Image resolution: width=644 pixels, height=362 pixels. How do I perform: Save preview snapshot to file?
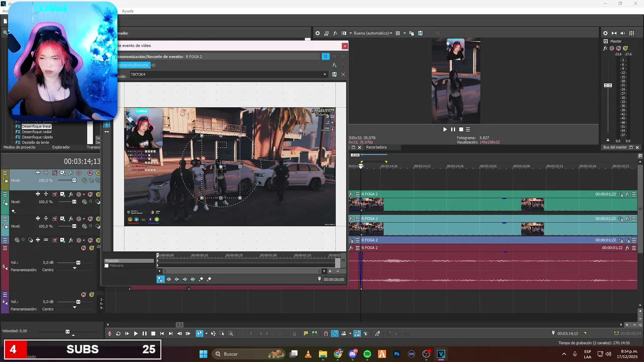coord(420,33)
